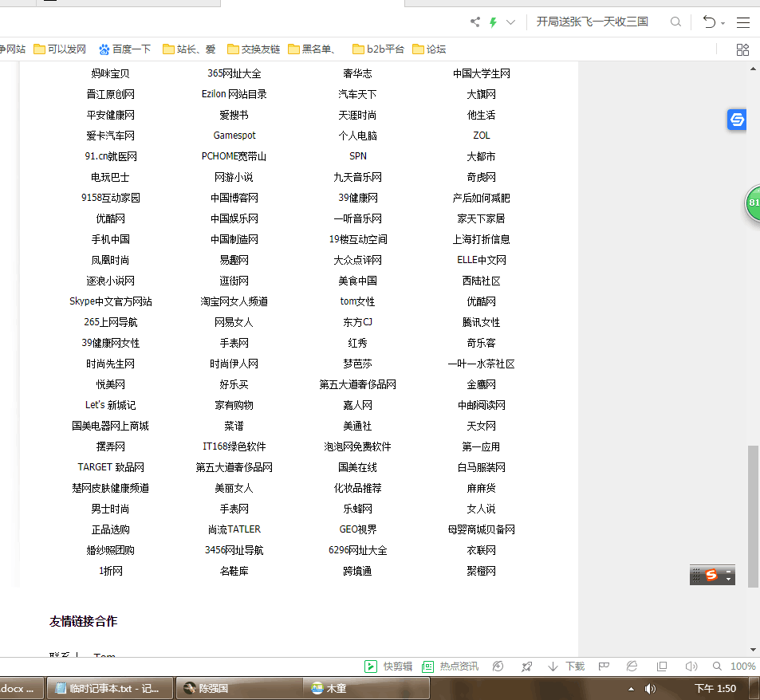Click the window split icon in status bar
Image resolution: width=760 pixels, height=700 pixels.
click(x=662, y=667)
